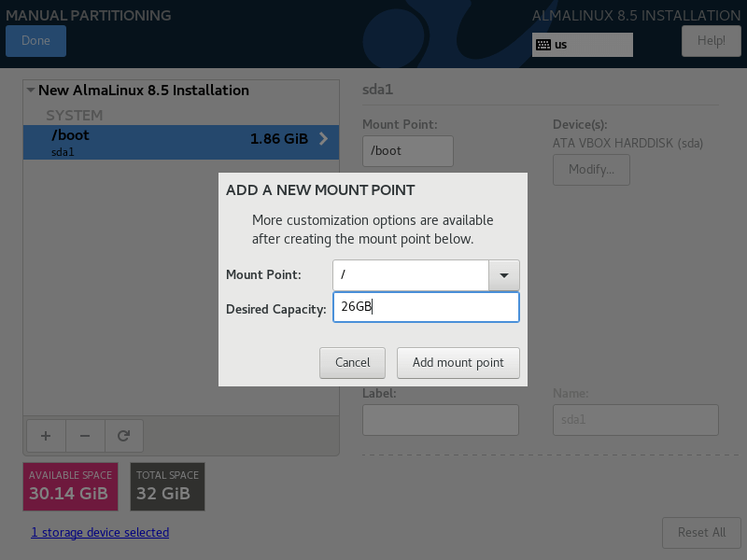This screenshot has height=560, width=747.
Task: Click the minus icon to remove partition
Action: coord(85,435)
